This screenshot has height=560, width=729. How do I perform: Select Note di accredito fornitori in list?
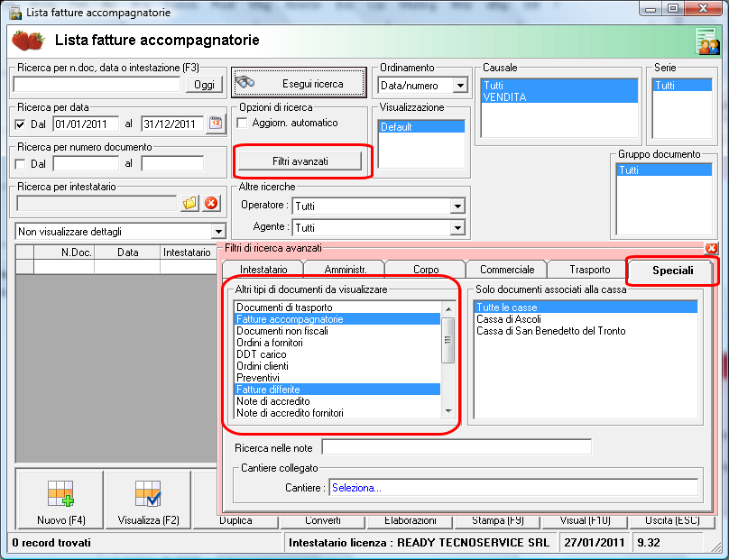tap(337, 413)
